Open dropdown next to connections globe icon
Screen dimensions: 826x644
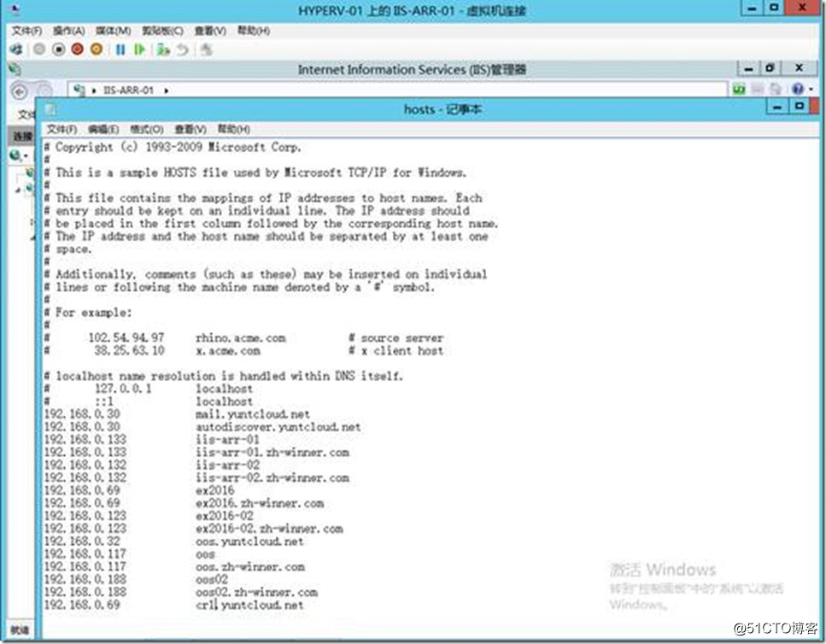point(26,156)
